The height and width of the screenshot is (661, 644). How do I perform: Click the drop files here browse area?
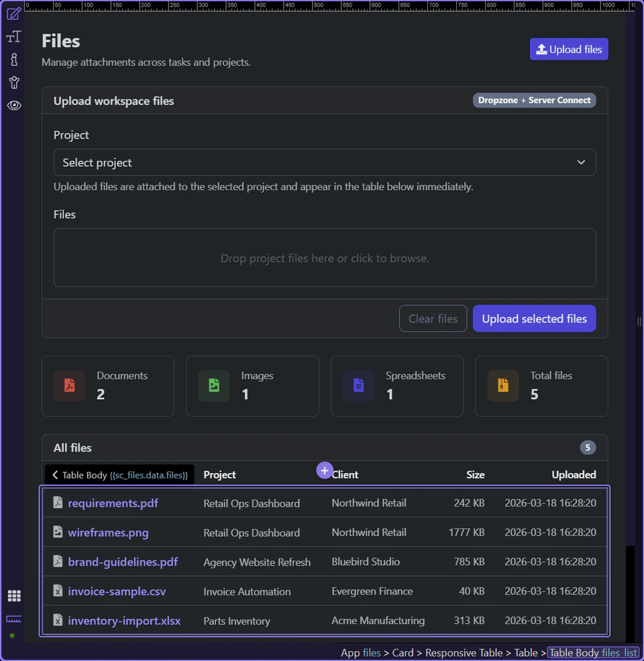(x=325, y=258)
